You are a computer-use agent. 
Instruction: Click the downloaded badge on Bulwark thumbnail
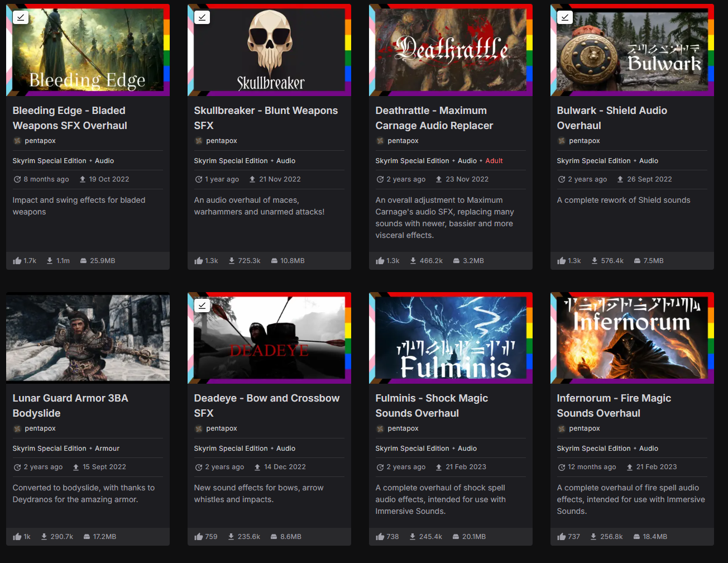[x=565, y=17]
